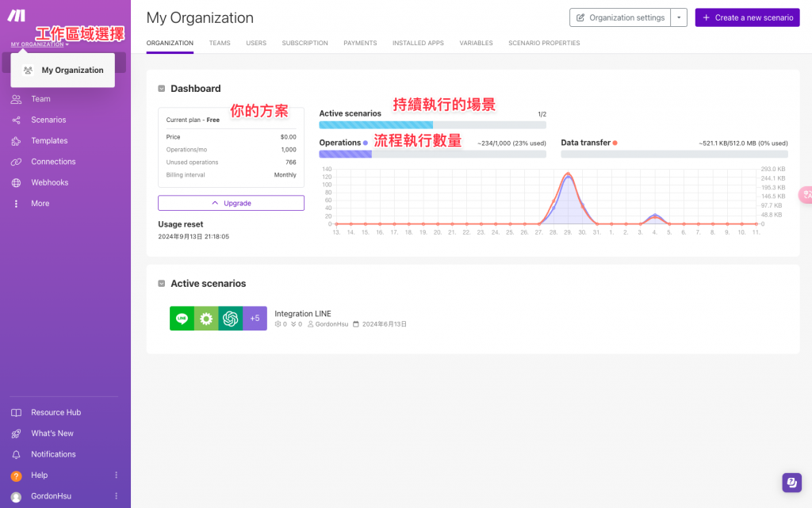The image size is (812, 508).
Task: Click the Operations usage progress bar
Action: click(432, 155)
